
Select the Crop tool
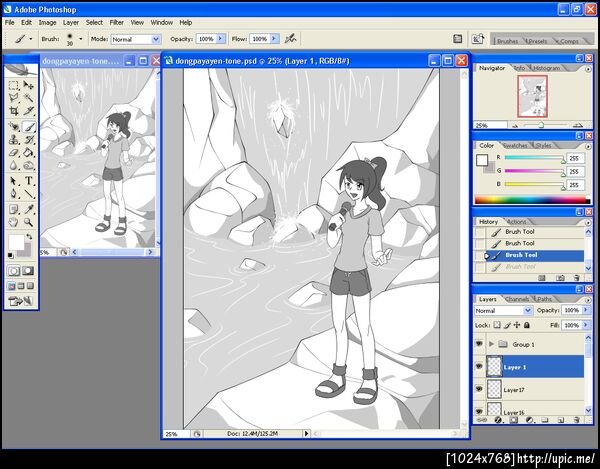14,111
